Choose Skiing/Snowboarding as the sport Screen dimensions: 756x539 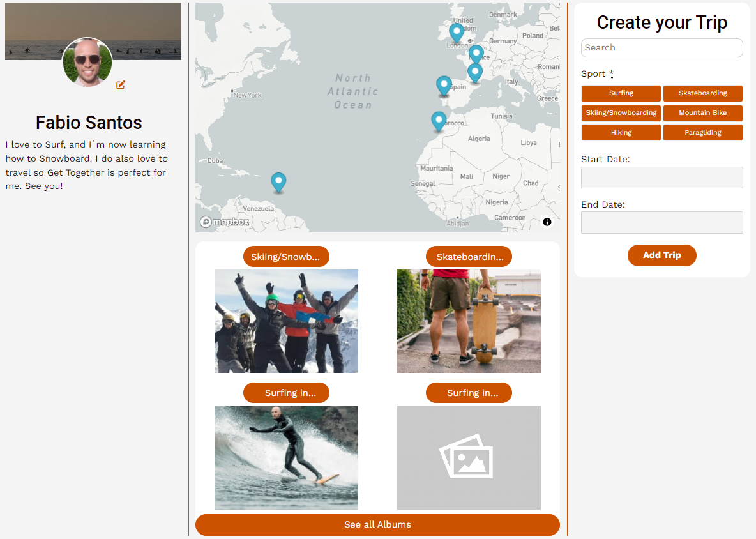pos(621,113)
